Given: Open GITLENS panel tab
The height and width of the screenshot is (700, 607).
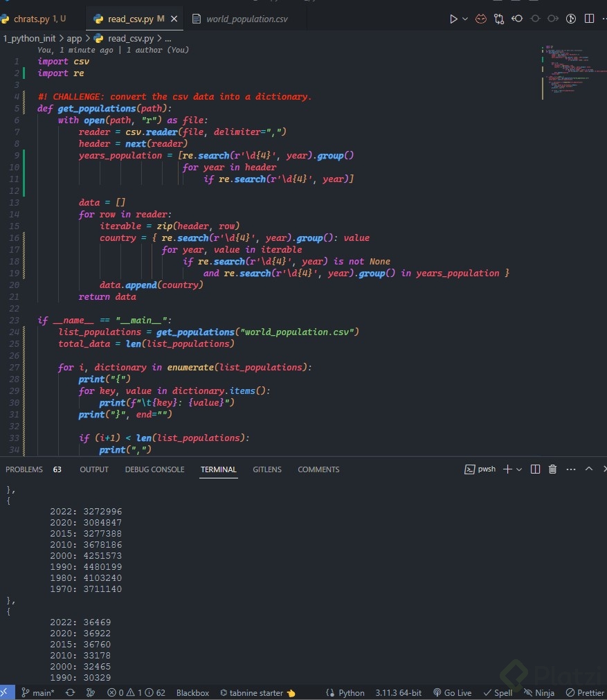Looking at the screenshot, I should 267,469.
